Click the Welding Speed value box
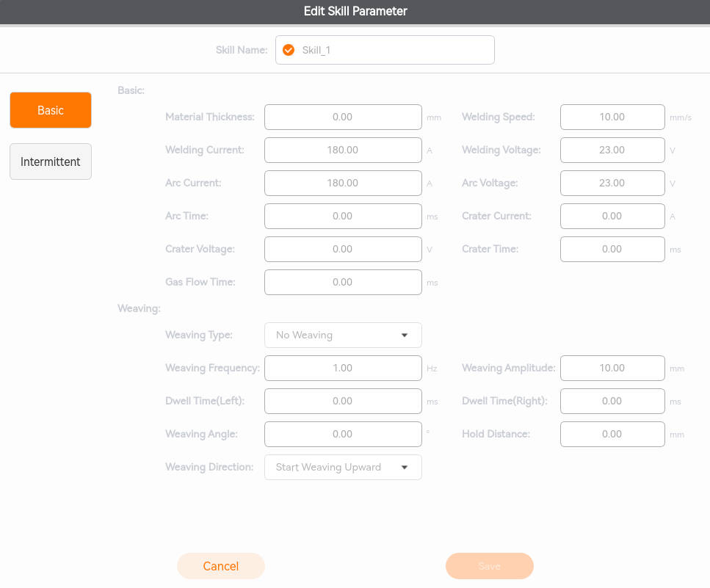710x588 pixels. click(612, 117)
